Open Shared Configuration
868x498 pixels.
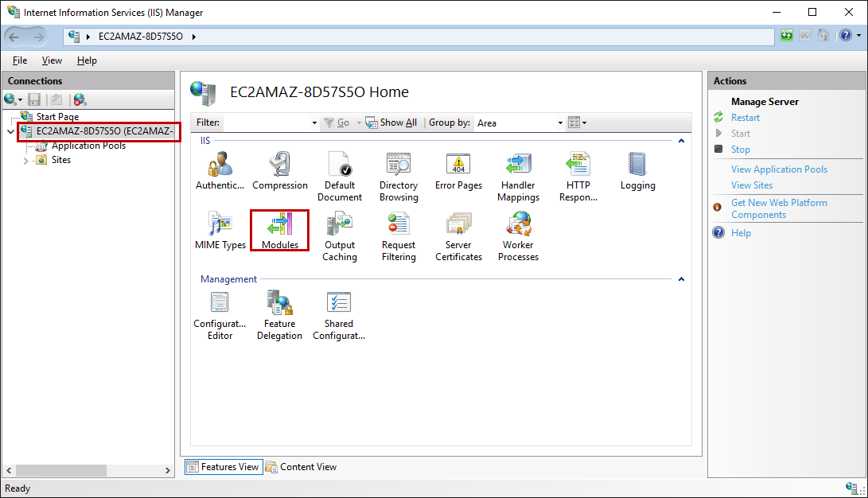(339, 315)
